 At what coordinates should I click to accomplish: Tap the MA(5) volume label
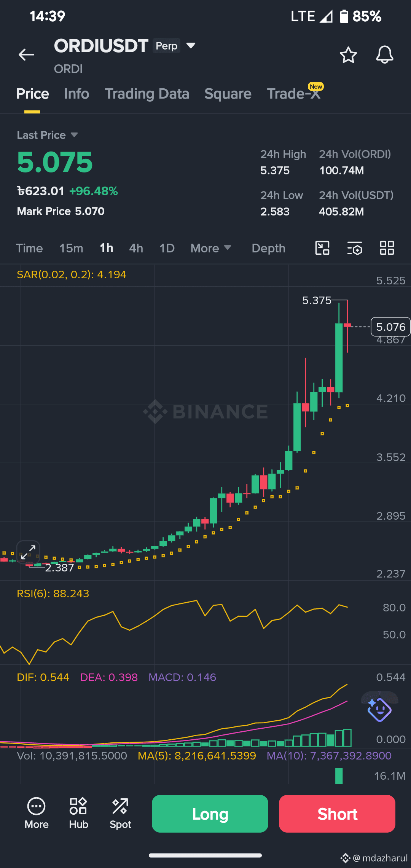(x=197, y=756)
